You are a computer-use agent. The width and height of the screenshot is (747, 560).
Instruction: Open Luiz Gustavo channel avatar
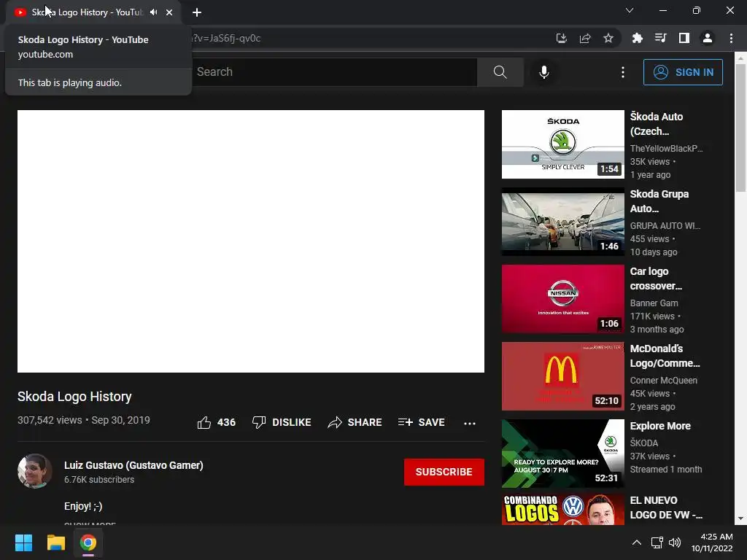tap(35, 471)
